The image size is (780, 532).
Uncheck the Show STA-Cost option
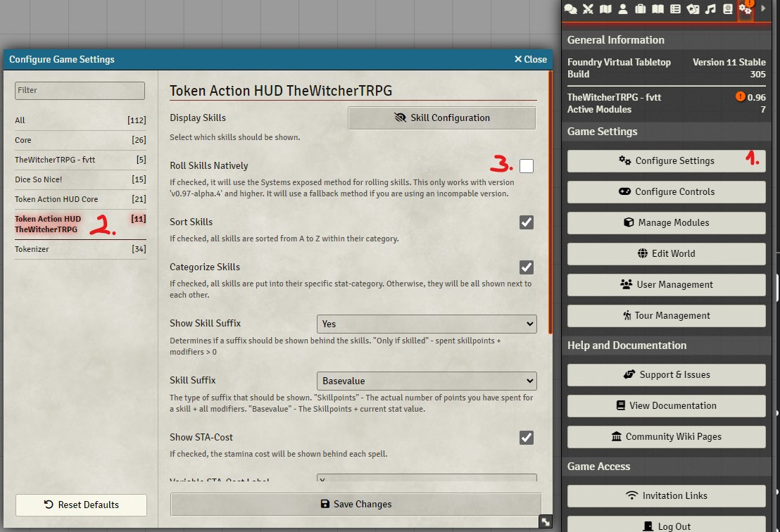526,437
